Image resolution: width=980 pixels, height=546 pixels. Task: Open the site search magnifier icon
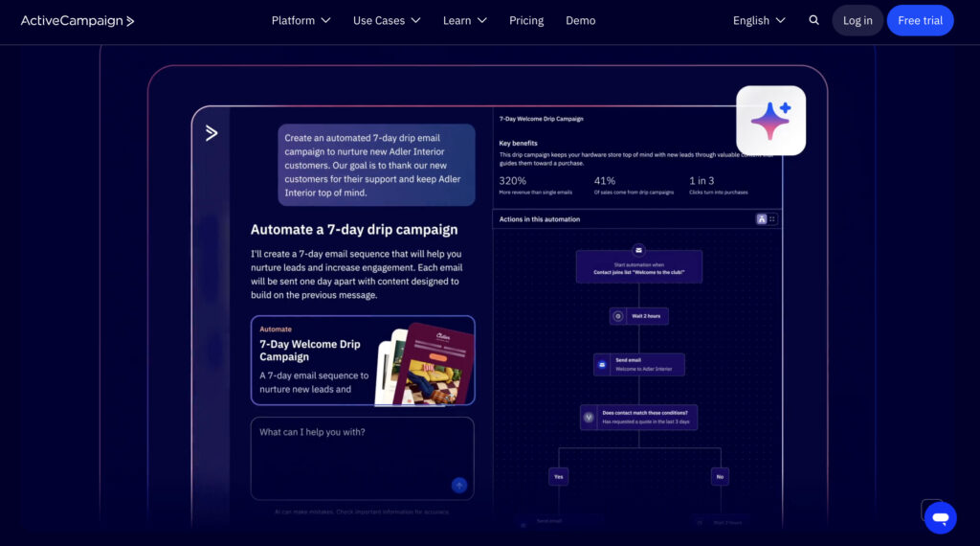point(813,20)
